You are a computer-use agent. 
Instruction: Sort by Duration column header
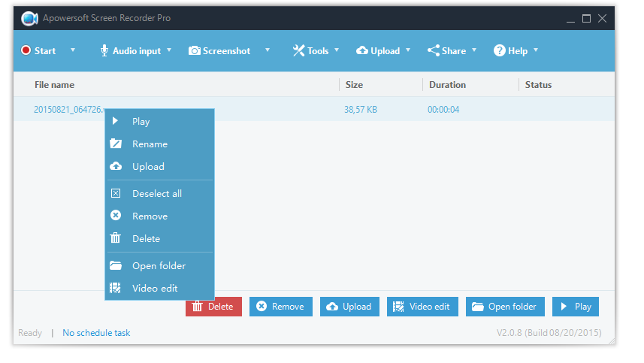tap(447, 85)
